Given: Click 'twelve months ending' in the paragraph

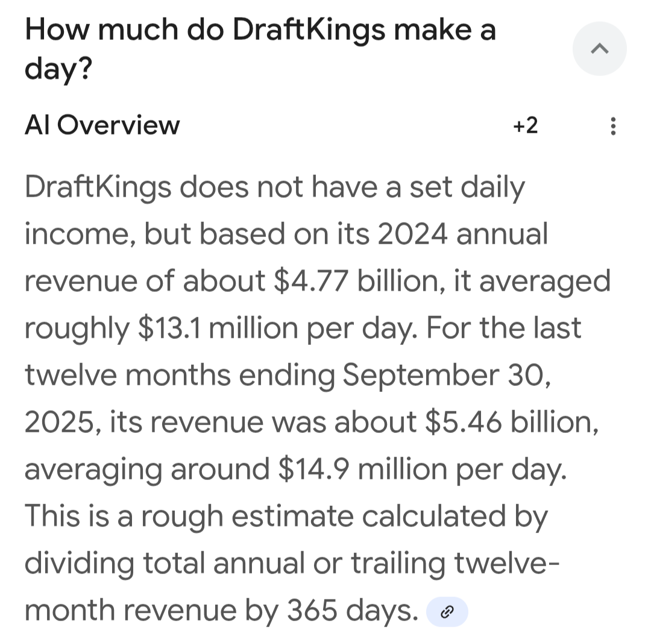Looking at the screenshot, I should click(180, 375).
